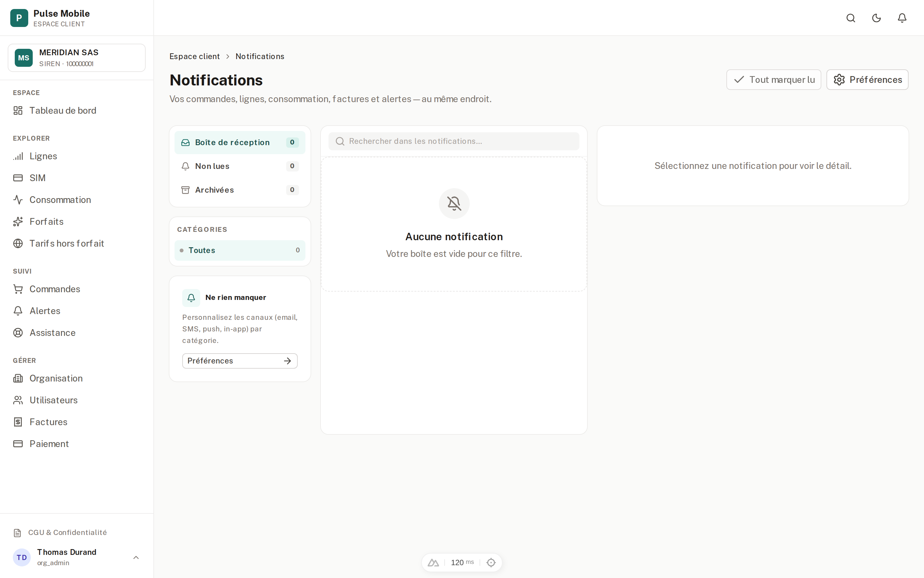Toggle dark mode with moon icon
The width and height of the screenshot is (924, 578).
[876, 18]
